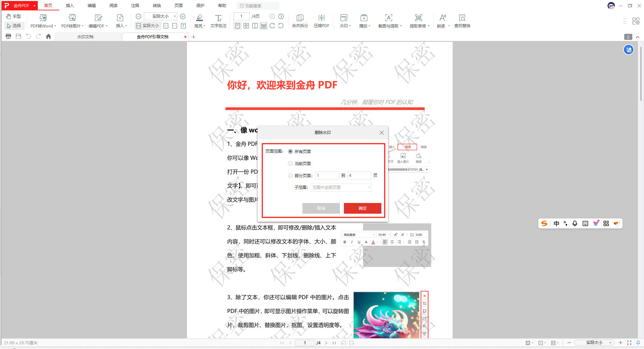Click 取消 to cancel the dialog

tap(321, 208)
